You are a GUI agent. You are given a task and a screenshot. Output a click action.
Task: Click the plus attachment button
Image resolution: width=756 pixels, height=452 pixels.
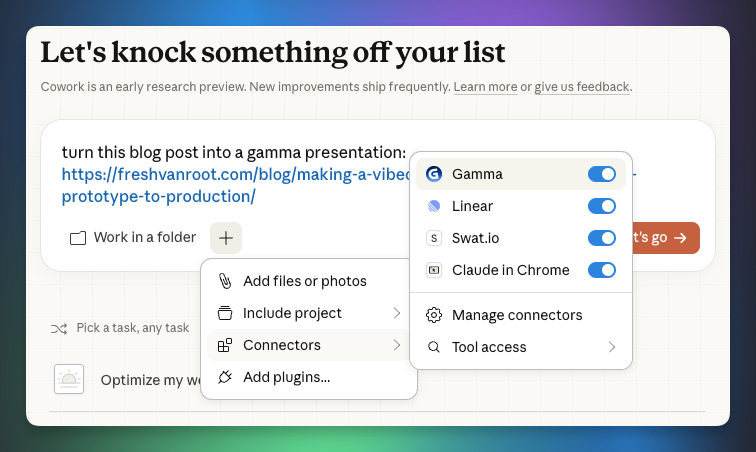tap(226, 238)
